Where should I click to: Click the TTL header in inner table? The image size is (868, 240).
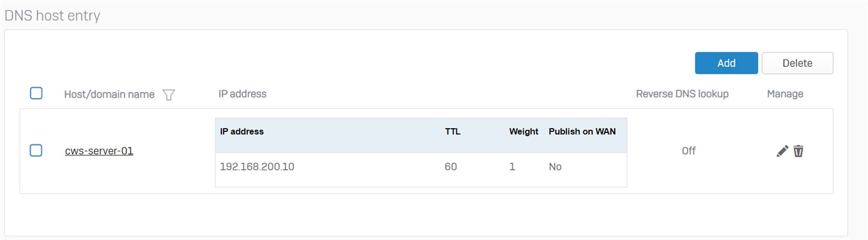[x=452, y=132]
